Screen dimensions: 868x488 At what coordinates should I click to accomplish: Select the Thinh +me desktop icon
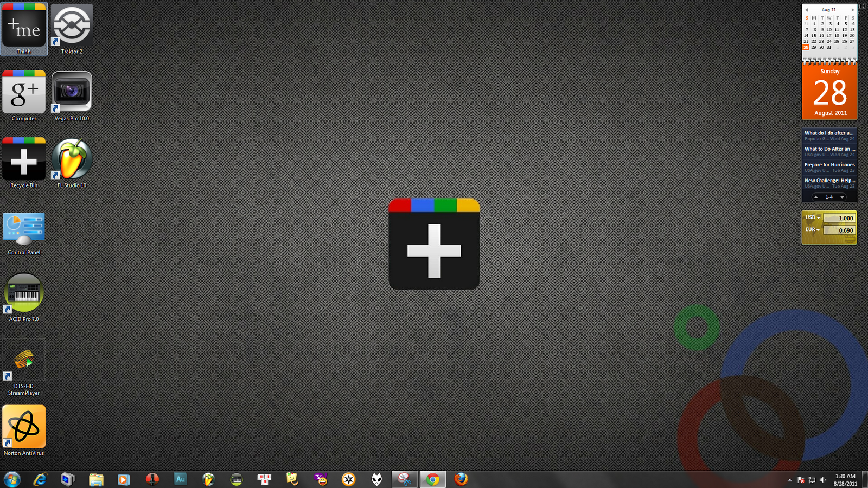[24, 29]
